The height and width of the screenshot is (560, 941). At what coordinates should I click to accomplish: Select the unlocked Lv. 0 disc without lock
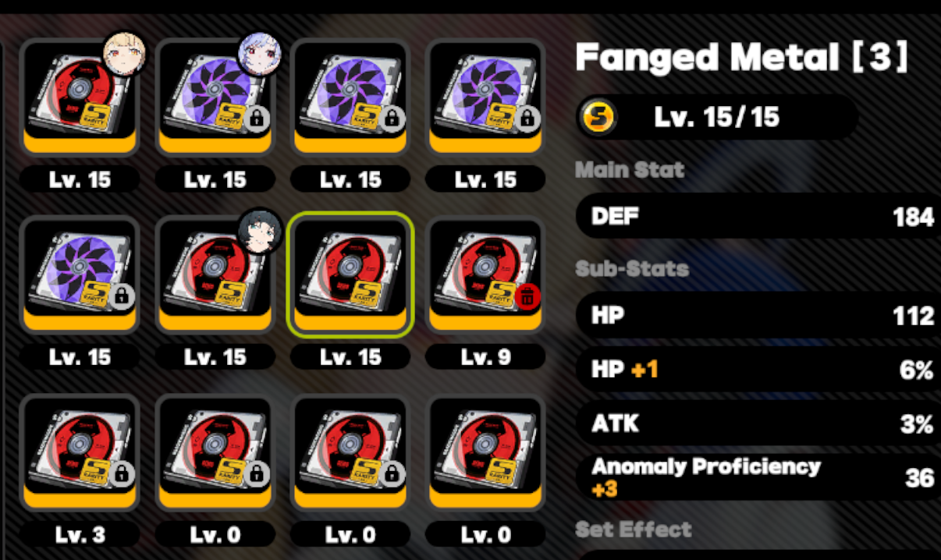pos(485,453)
